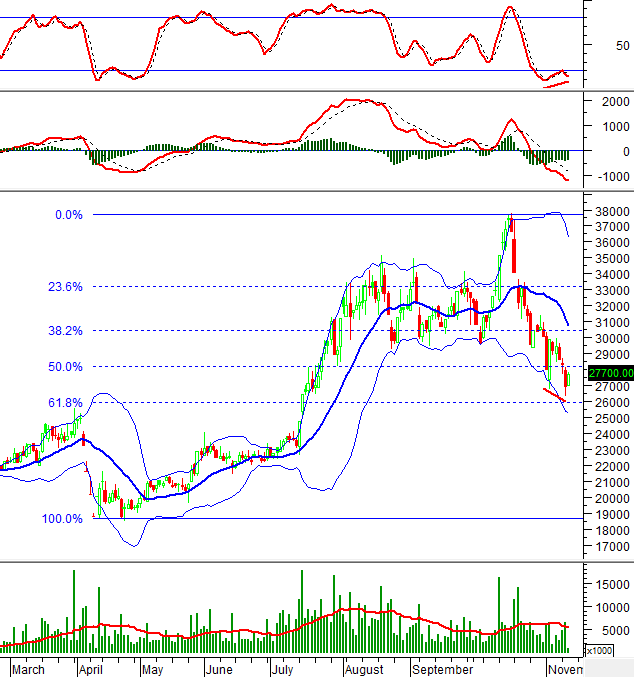Click the 0.0% Fibonacci level label
634x677 pixels.
click(x=68, y=215)
